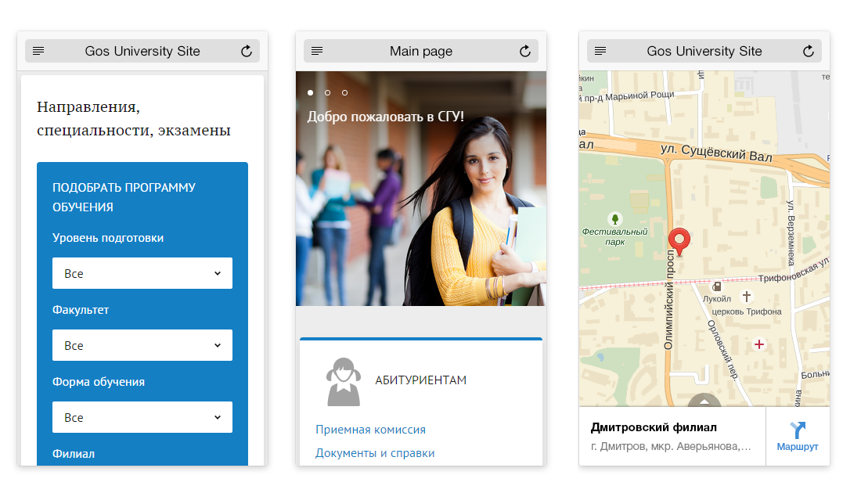
Task: Tap the Дмитровский филиал address card
Action: click(x=672, y=437)
